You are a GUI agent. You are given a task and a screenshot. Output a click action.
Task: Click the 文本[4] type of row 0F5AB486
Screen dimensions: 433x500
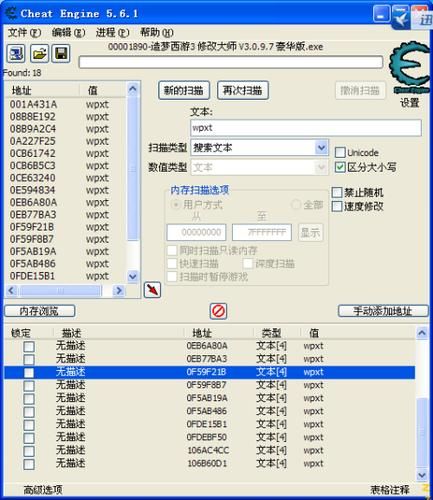[x=271, y=411]
